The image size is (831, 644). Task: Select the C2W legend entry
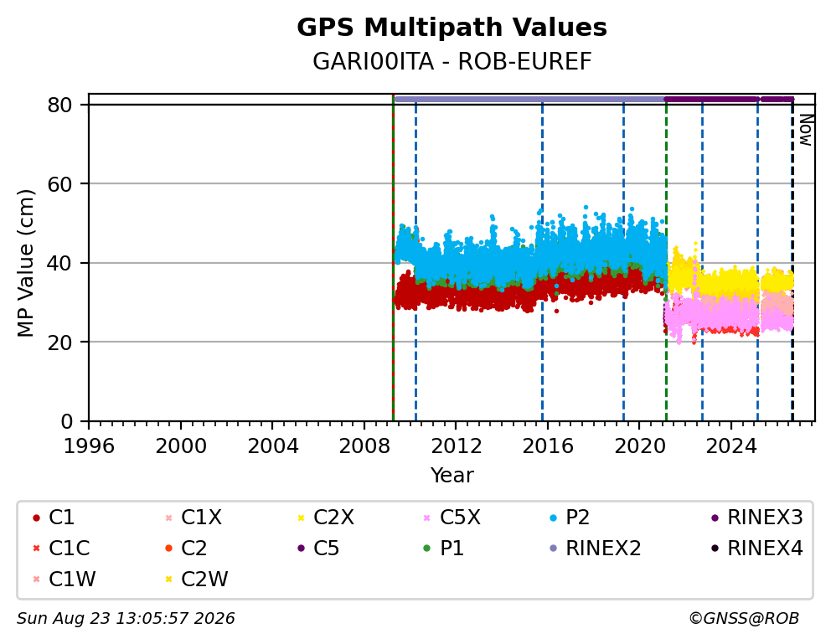[196, 579]
